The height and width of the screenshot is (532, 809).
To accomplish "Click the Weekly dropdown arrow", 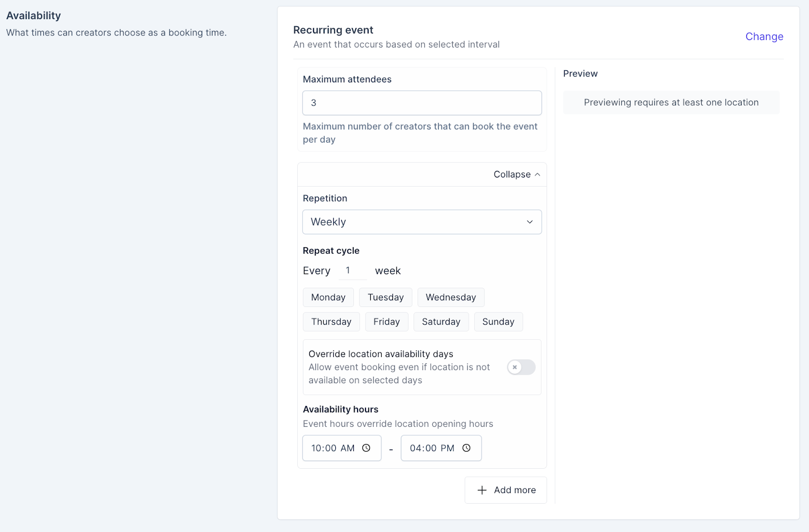I will 529,222.
